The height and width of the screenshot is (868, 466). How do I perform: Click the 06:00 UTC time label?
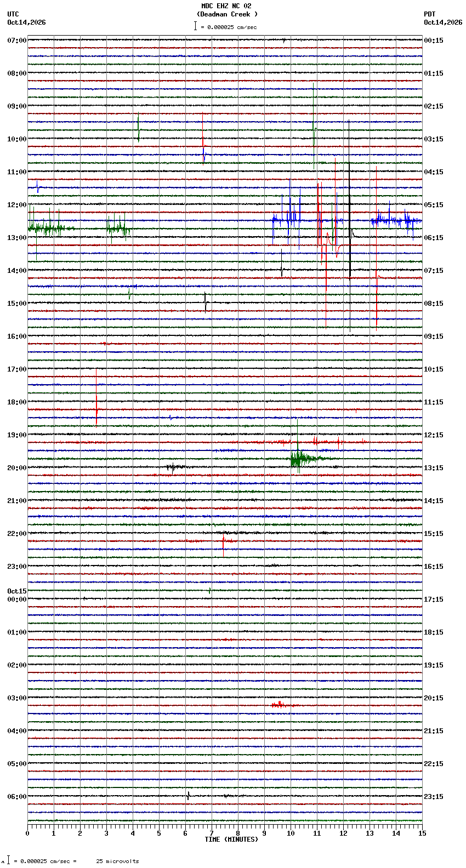17,797
